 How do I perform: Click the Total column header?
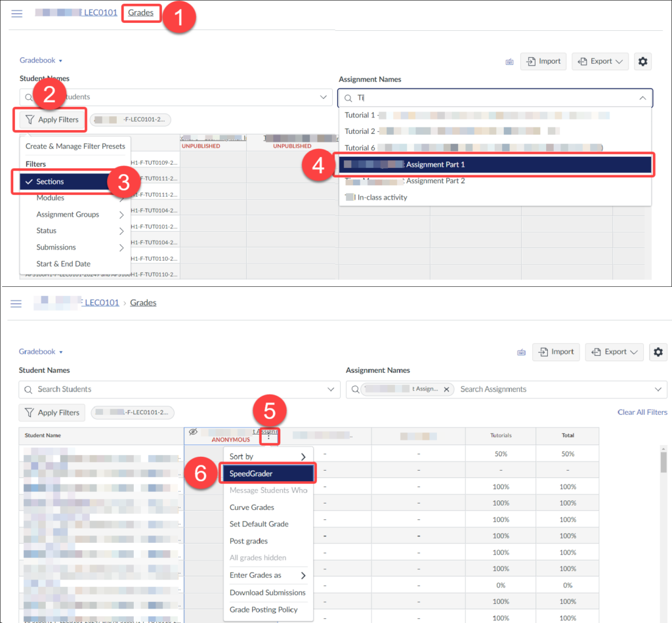568,436
